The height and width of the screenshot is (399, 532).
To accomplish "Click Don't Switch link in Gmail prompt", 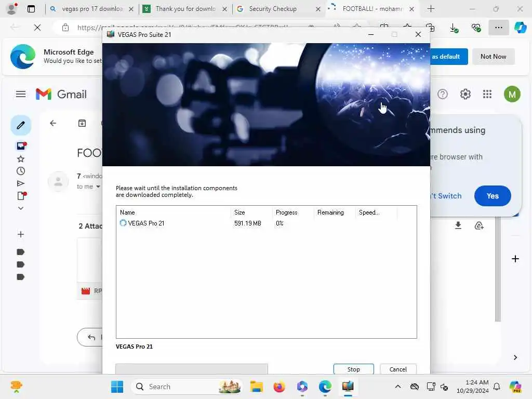I will (x=446, y=196).
